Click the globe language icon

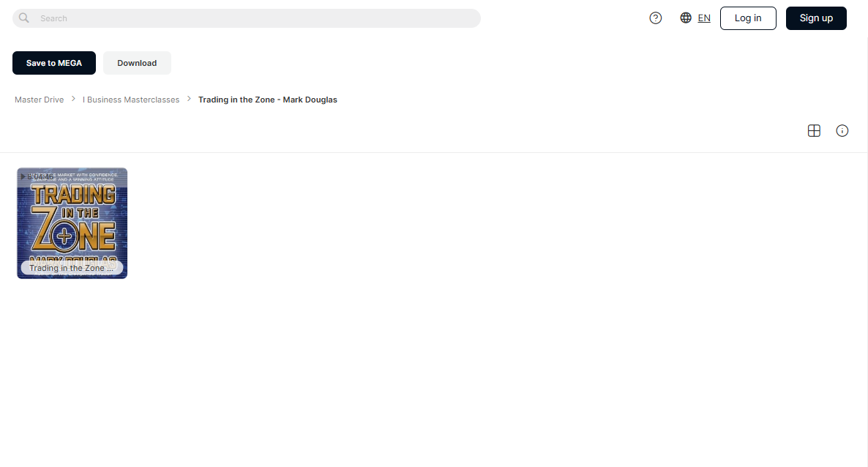point(686,18)
